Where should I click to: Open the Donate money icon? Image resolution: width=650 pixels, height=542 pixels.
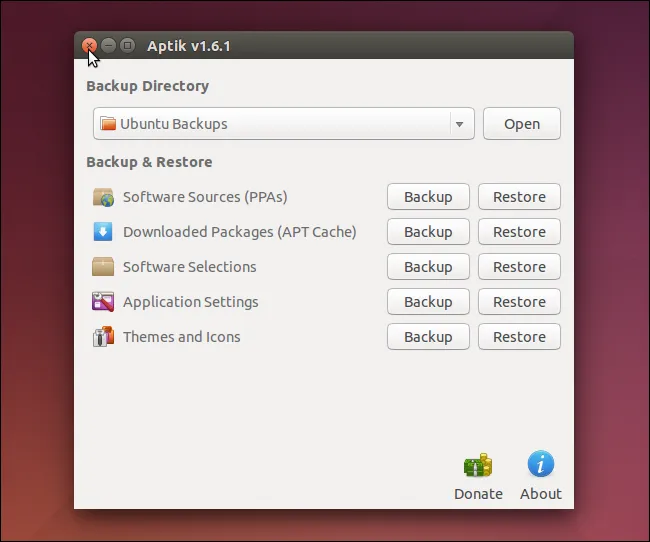point(478,465)
